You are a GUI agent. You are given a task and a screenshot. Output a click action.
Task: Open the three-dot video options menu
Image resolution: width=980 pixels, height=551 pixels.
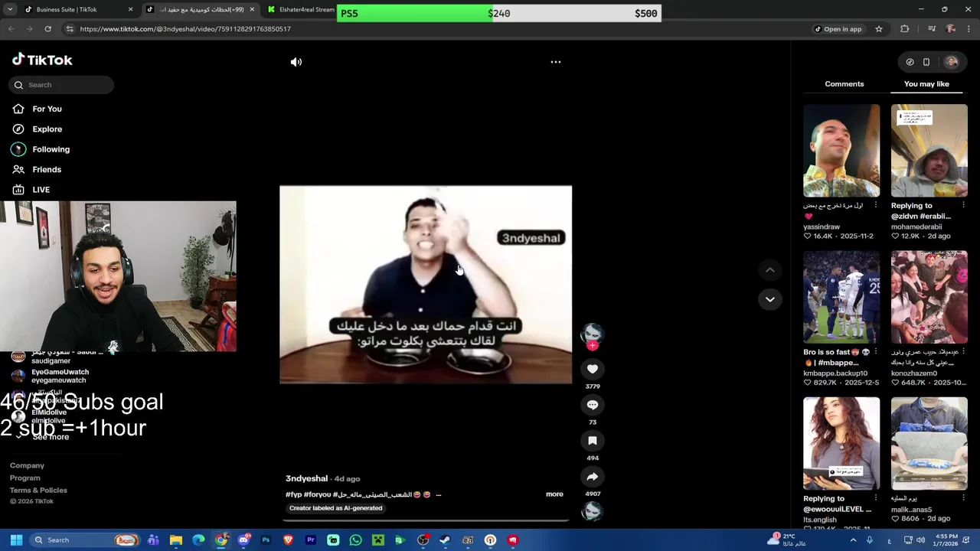point(556,62)
